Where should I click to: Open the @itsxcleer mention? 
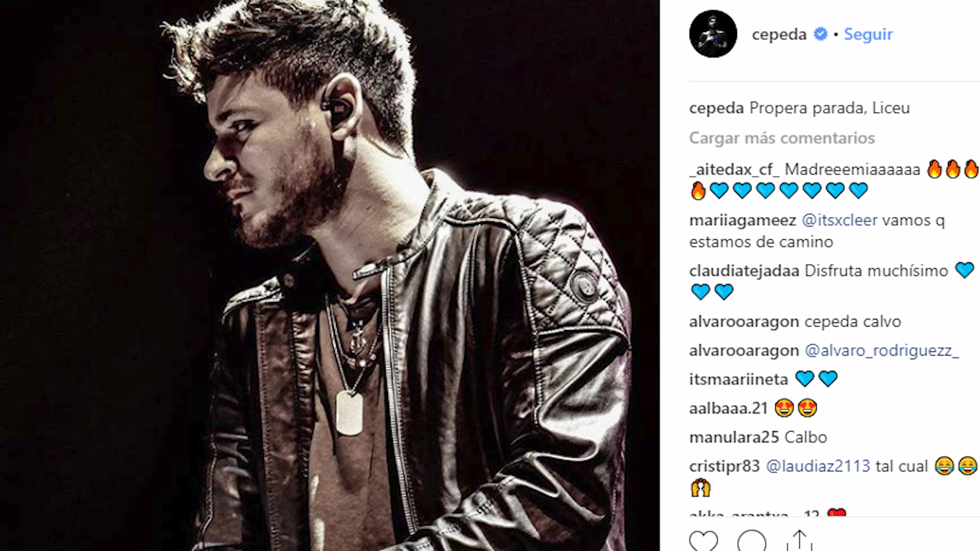[x=840, y=220]
